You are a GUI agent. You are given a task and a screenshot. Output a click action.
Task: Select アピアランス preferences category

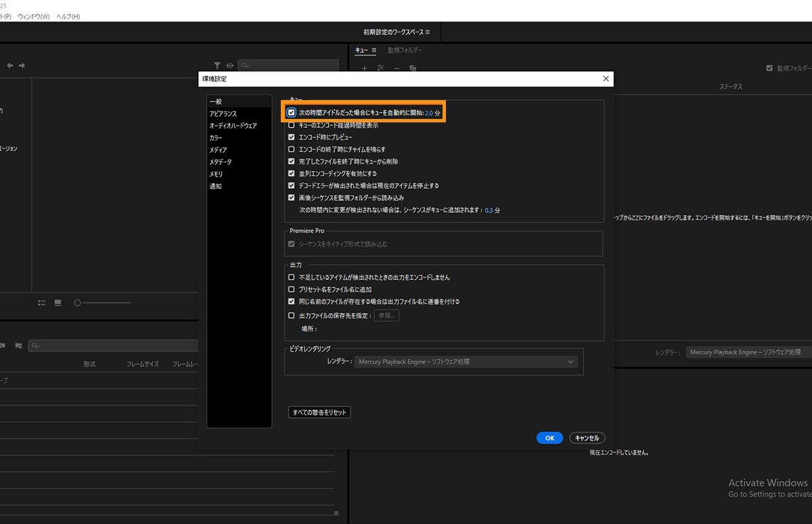pyautogui.click(x=239, y=114)
